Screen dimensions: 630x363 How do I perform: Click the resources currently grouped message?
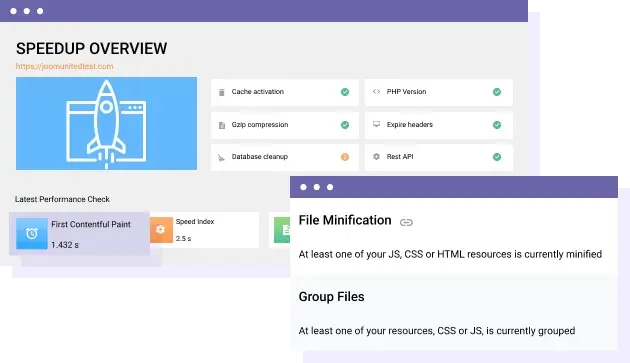pyautogui.click(x=437, y=331)
